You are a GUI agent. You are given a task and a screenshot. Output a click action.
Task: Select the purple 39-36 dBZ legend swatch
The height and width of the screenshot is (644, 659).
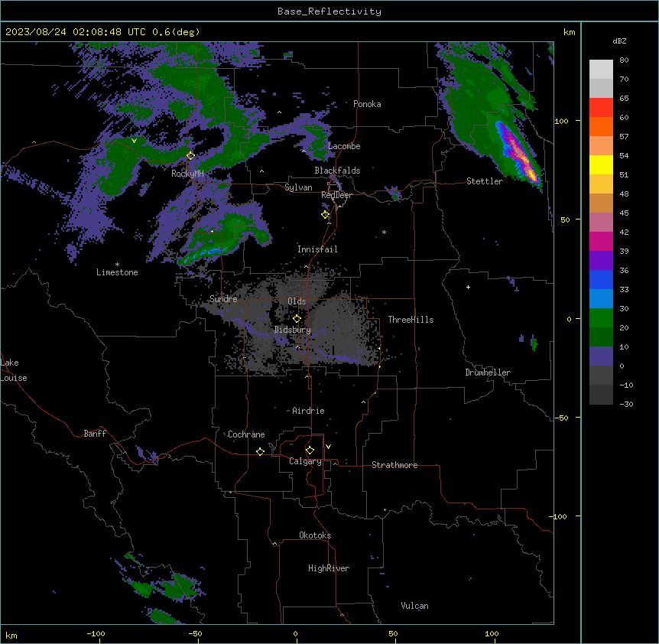(x=601, y=260)
